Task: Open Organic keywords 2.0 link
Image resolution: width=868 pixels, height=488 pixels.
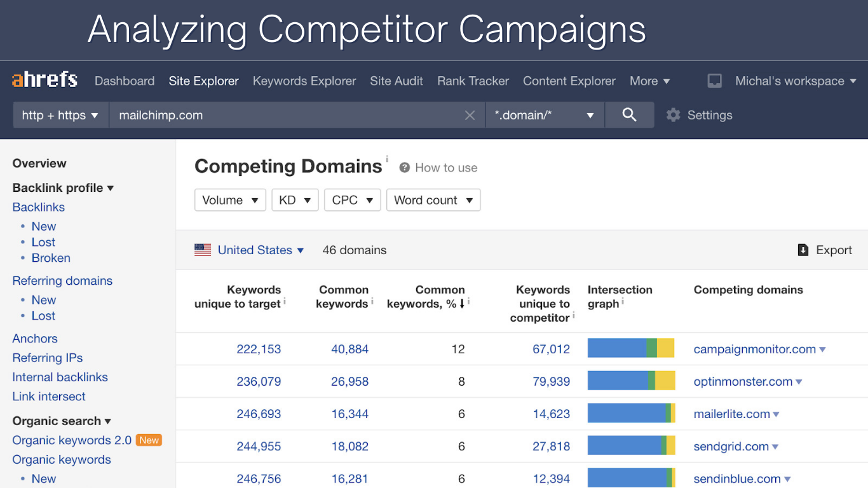Action: click(72, 440)
